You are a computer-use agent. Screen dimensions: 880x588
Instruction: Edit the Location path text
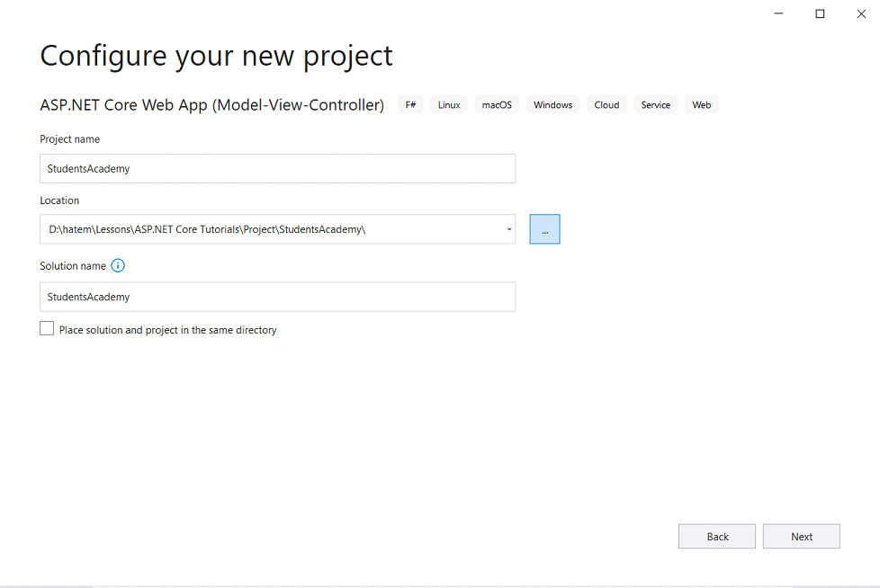pos(272,229)
